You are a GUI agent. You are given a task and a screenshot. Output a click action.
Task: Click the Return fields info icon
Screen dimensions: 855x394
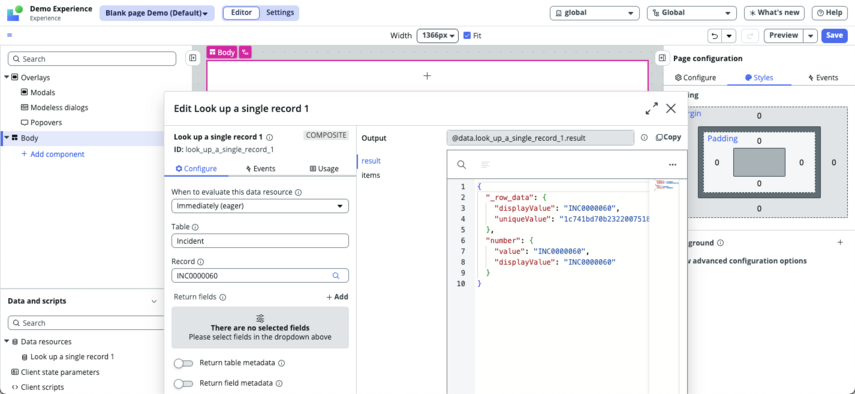tap(222, 298)
